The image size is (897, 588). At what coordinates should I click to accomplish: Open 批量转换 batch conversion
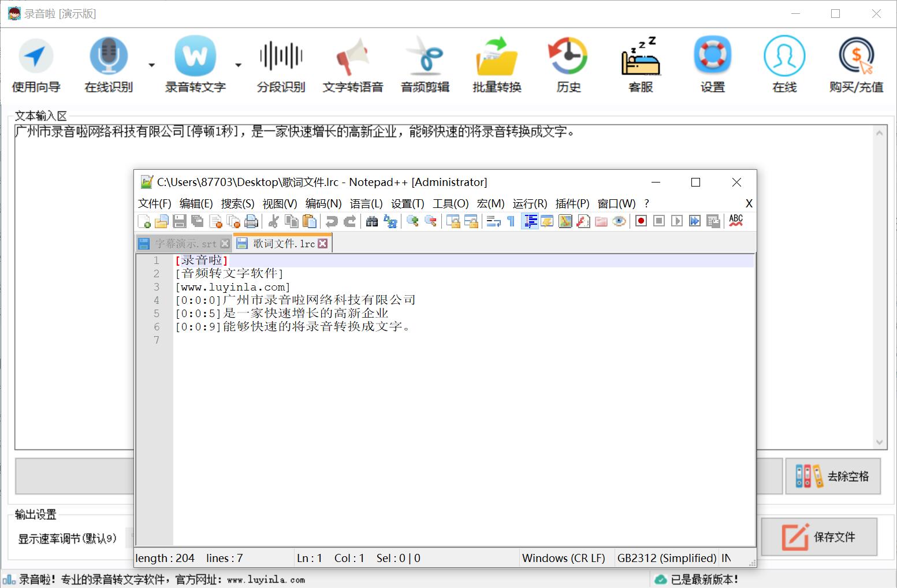pos(497,65)
